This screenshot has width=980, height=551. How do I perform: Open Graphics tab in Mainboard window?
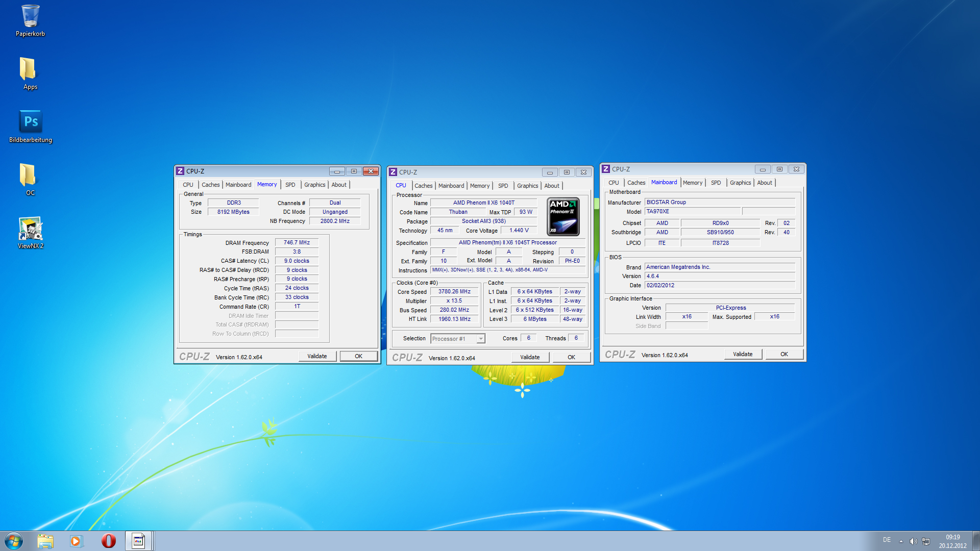click(x=740, y=183)
